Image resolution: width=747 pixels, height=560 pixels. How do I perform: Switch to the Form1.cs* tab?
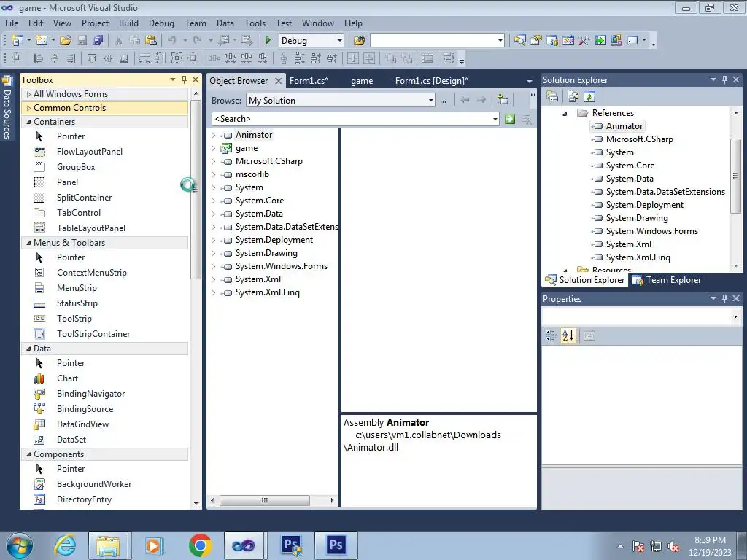point(309,81)
